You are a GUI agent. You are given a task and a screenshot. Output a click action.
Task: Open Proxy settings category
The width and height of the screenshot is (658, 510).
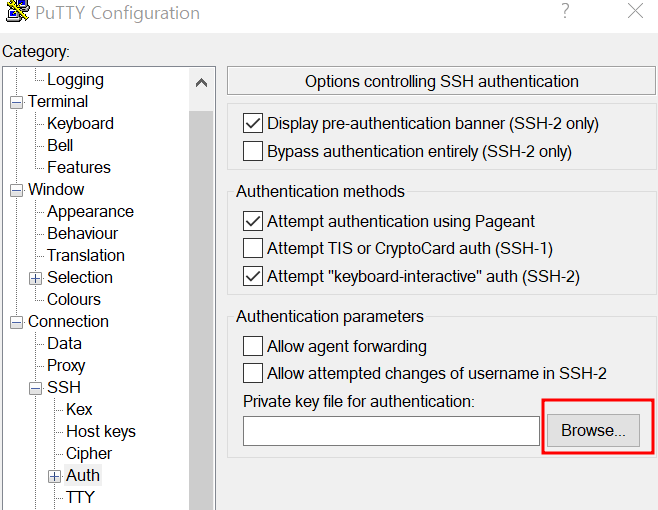66,366
